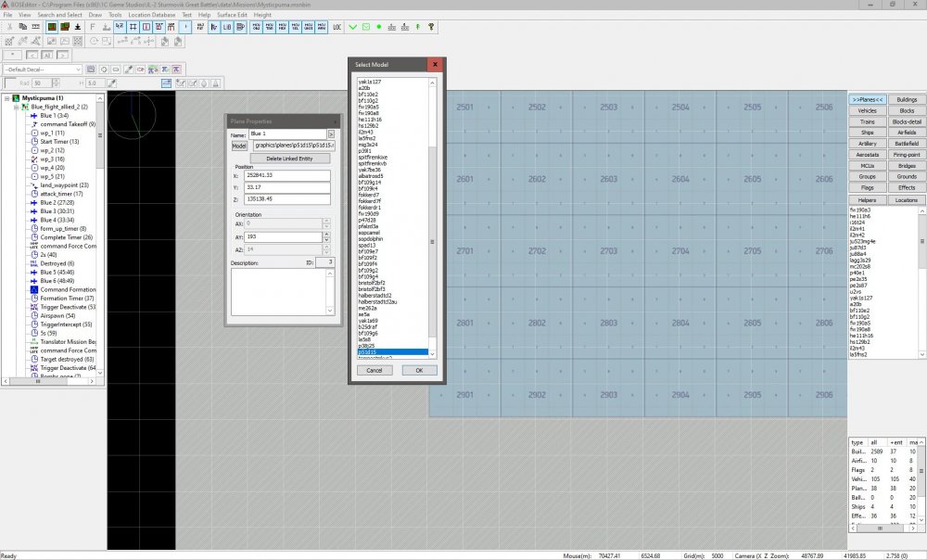
Task: Toggle the >>Planes<< category button
Action: 870,98
